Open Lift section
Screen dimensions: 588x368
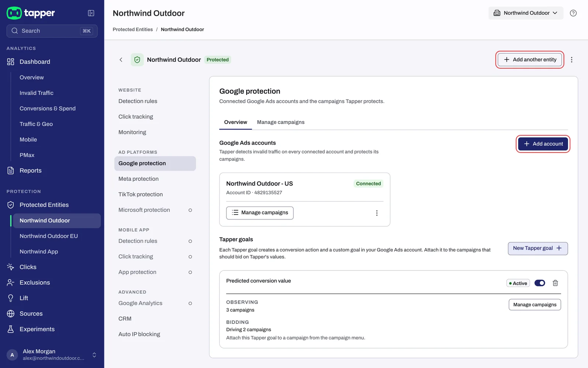52,298
